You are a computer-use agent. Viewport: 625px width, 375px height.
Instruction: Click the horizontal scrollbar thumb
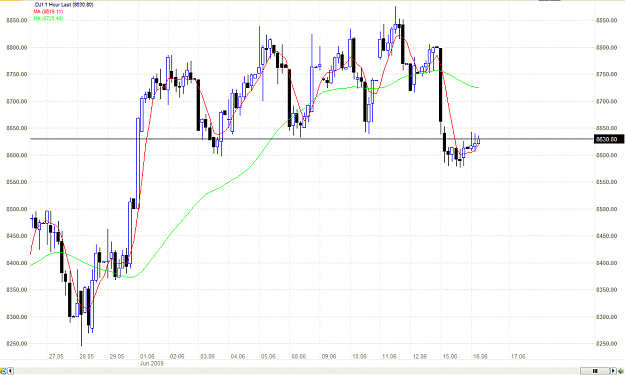[x=595, y=371]
